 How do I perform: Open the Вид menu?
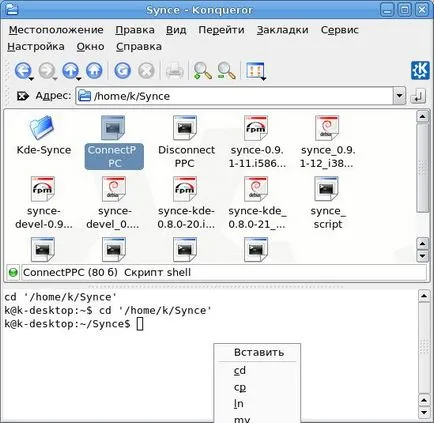click(176, 30)
